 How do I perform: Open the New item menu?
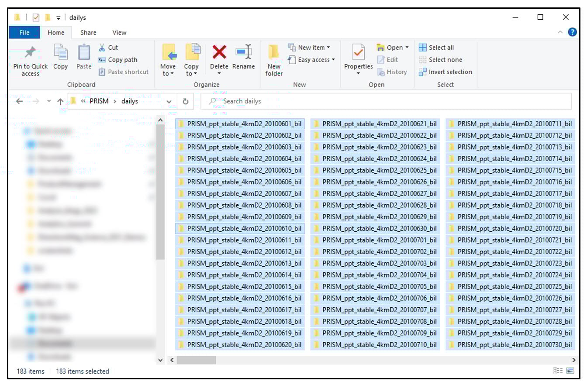[309, 48]
